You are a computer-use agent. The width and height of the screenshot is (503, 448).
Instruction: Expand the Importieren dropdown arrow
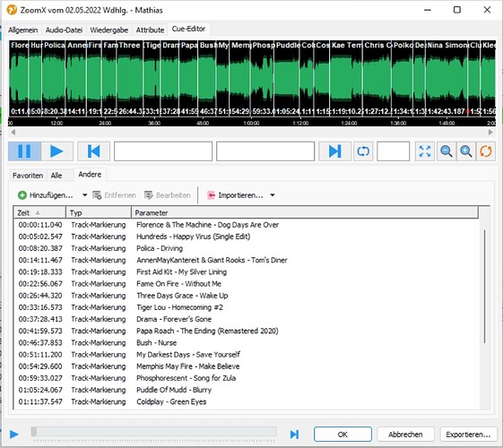click(x=273, y=194)
